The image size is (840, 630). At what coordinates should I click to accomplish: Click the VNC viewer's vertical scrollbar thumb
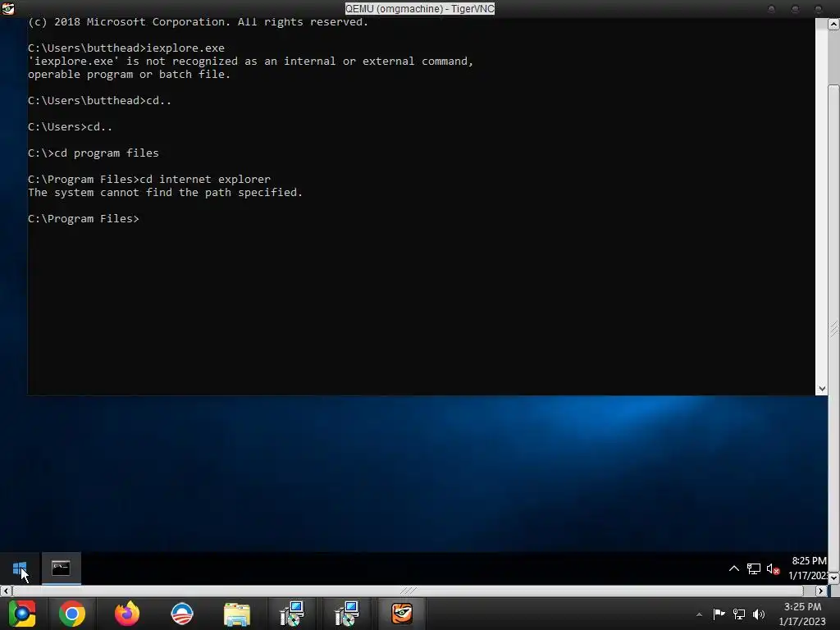tap(834, 329)
